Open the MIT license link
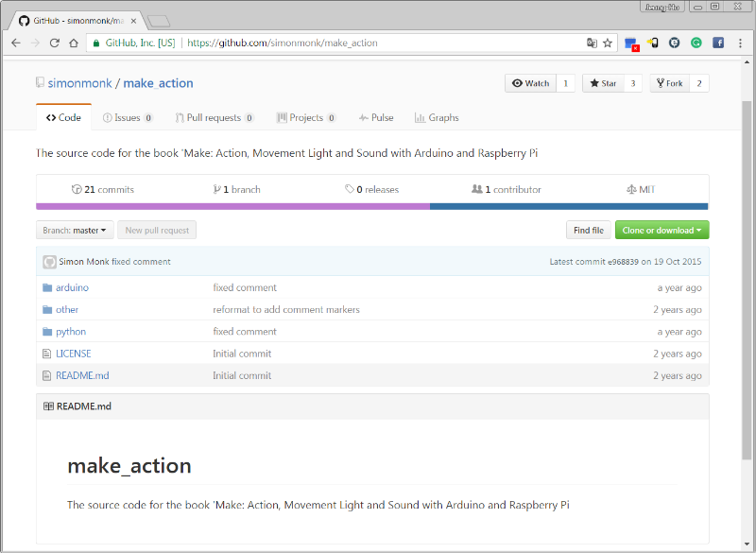The image size is (756, 553). pyautogui.click(x=641, y=189)
